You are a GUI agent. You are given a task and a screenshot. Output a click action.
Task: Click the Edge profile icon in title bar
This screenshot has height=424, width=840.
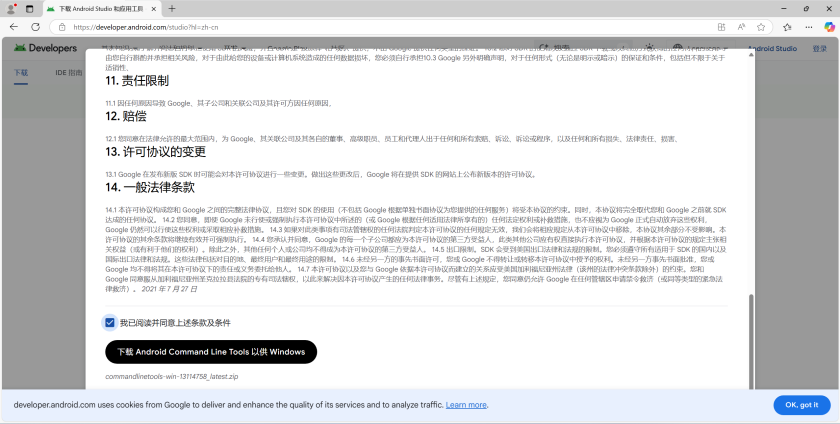pos(11,8)
